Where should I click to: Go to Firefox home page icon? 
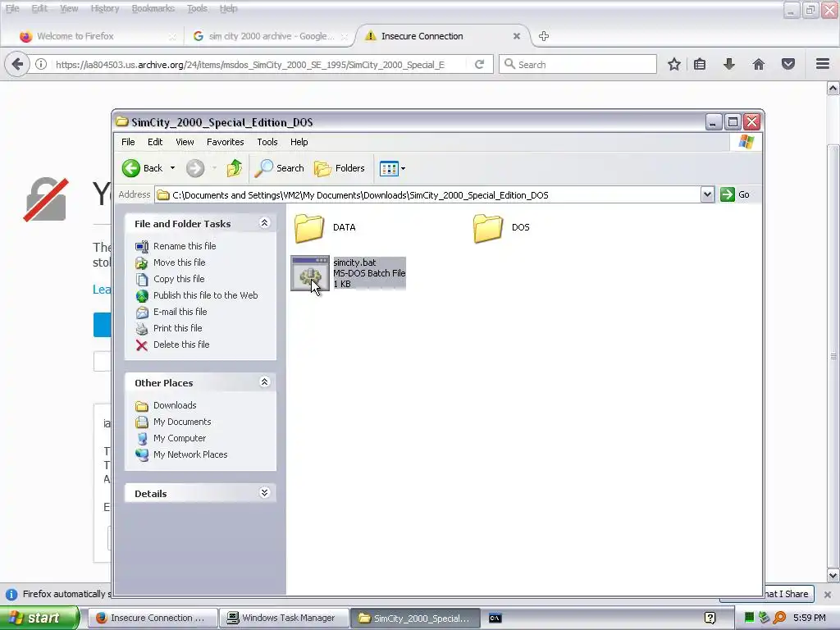click(759, 64)
